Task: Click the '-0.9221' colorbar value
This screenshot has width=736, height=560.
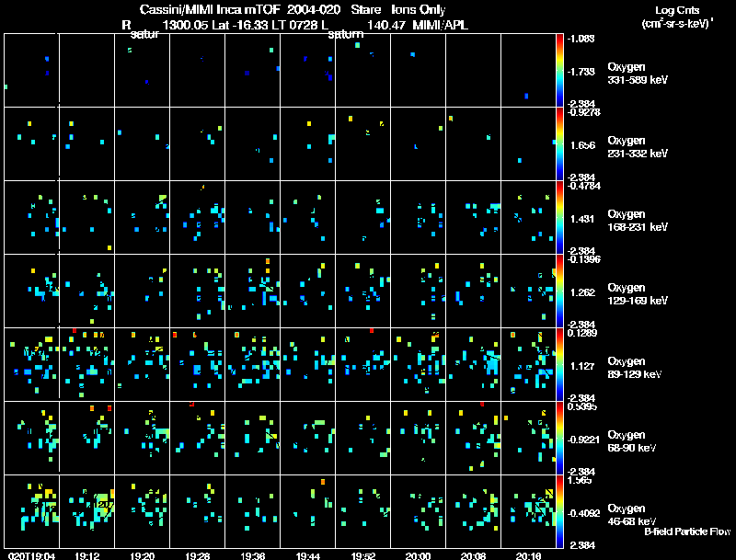Action: click(583, 440)
